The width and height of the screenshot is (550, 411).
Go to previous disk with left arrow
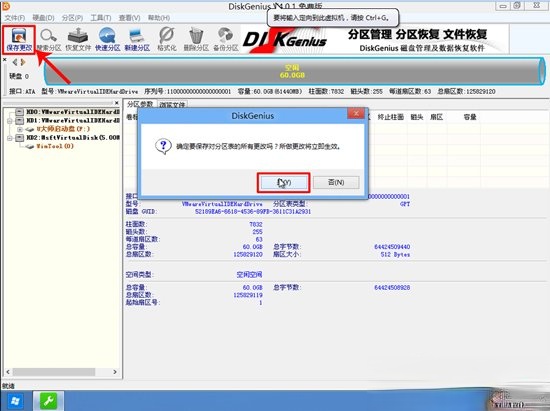coord(15,62)
